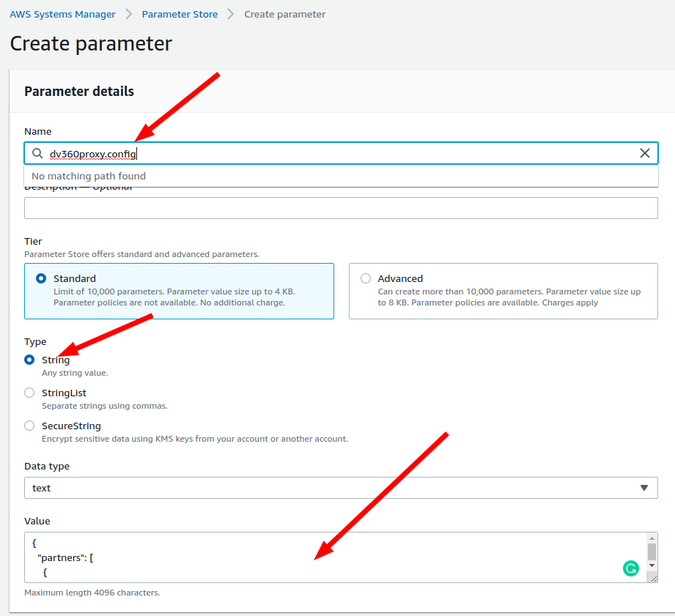Viewport: 675px width, 616px height.
Task: Open the Grammarly icon in Value box
Action: (x=631, y=568)
